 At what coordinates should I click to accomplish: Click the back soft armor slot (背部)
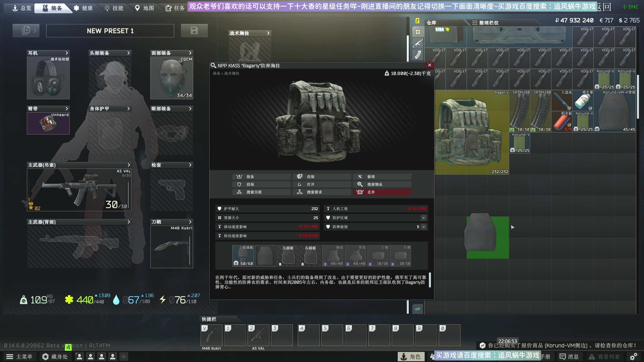pyautogui.click(x=355, y=256)
